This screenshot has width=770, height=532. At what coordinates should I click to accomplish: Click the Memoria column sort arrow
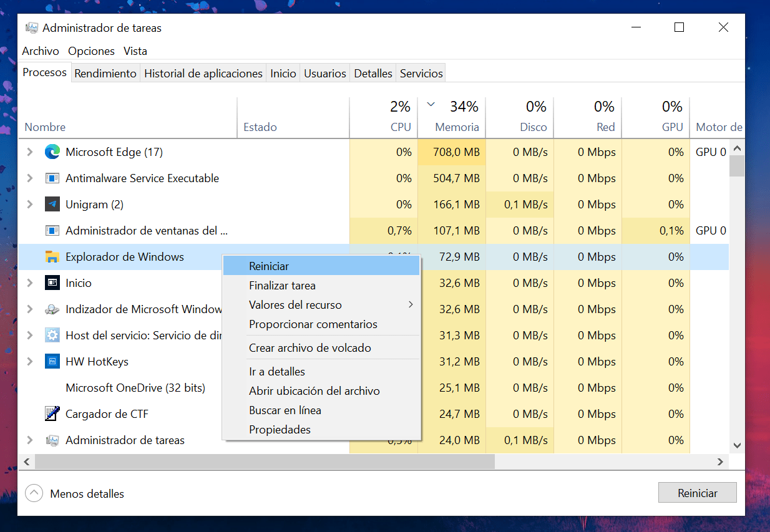pos(431,105)
